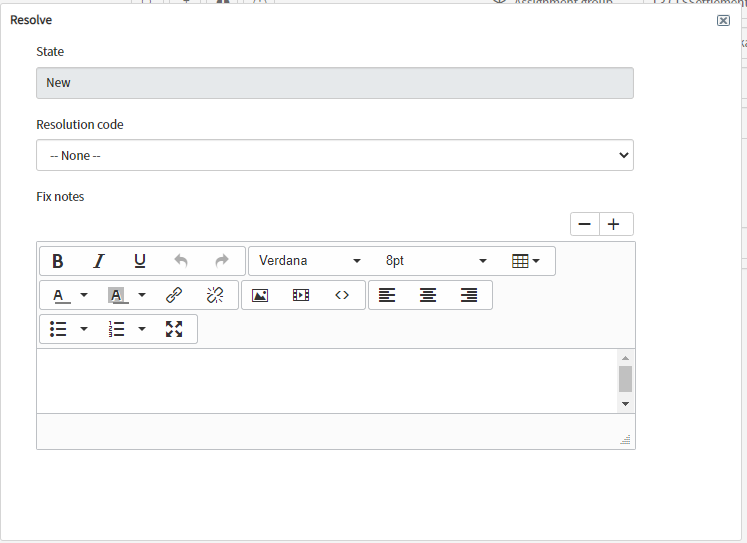Align text to the right

click(x=469, y=295)
